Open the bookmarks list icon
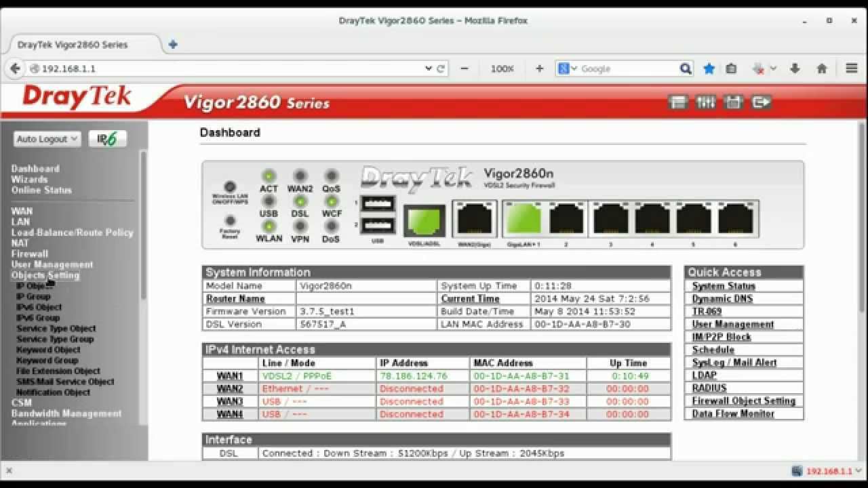Image resolution: width=868 pixels, height=488 pixels. click(x=731, y=68)
